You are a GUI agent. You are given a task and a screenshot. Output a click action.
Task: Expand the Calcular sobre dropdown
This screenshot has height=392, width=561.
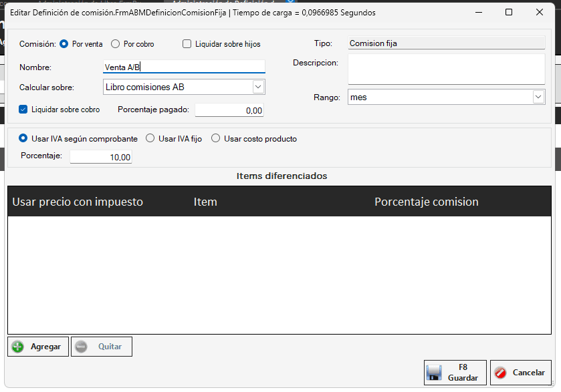click(x=258, y=87)
